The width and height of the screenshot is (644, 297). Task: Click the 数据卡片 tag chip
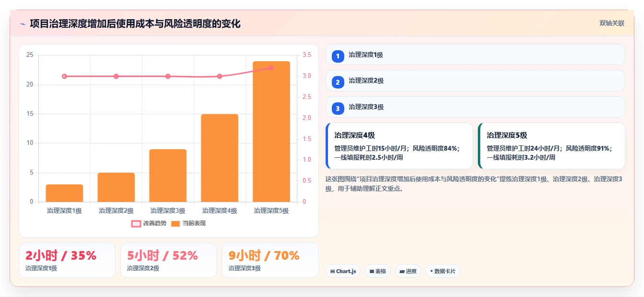[x=443, y=271]
